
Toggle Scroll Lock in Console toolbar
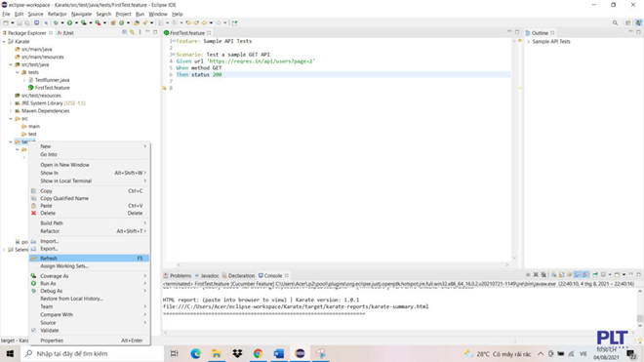tap(561, 274)
